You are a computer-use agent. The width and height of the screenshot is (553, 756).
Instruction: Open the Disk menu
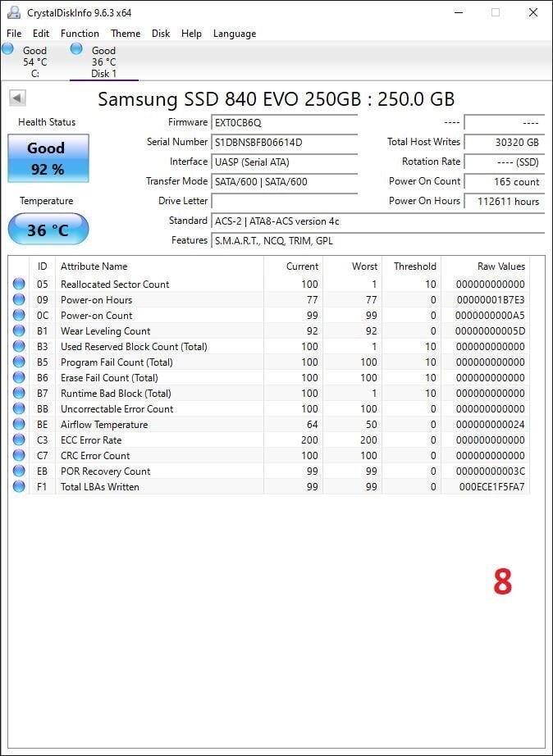(x=161, y=34)
